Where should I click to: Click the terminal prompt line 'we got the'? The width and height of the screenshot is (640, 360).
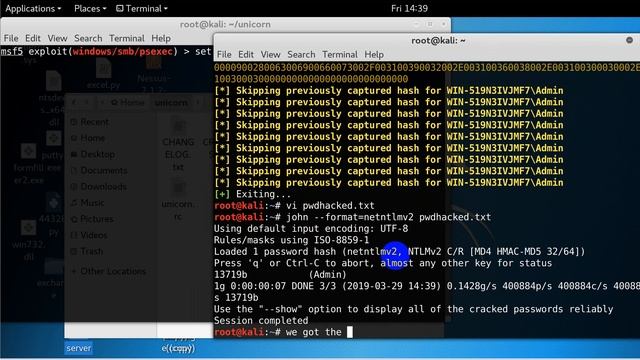point(283,332)
